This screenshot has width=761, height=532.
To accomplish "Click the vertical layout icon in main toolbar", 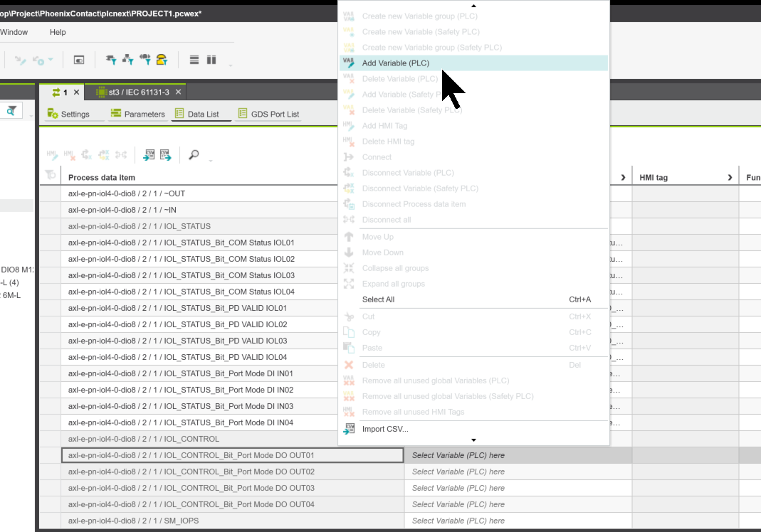I will [211, 60].
